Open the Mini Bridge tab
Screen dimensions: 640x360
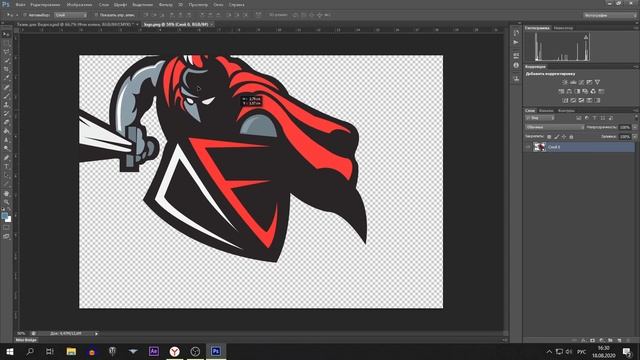pyautogui.click(x=26, y=340)
